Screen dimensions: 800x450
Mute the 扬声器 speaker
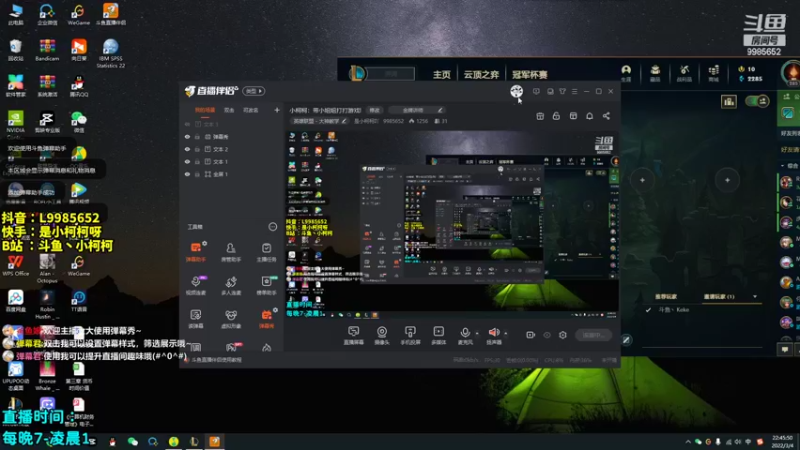click(x=494, y=336)
